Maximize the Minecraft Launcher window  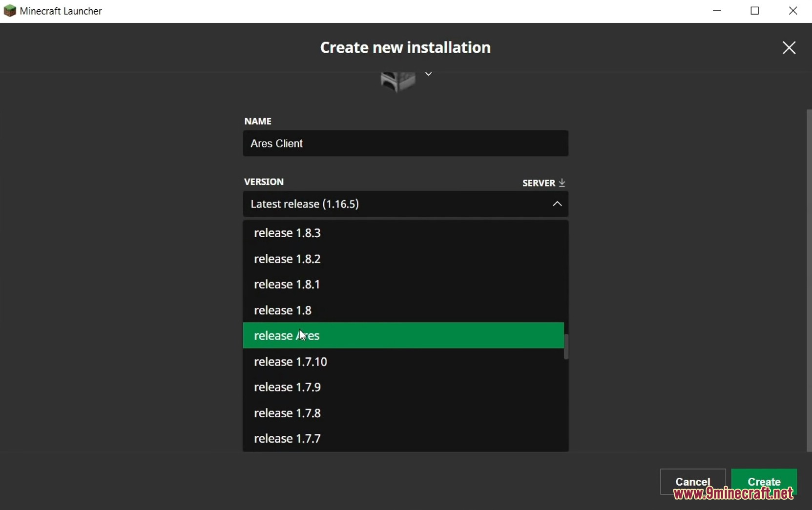tap(755, 11)
